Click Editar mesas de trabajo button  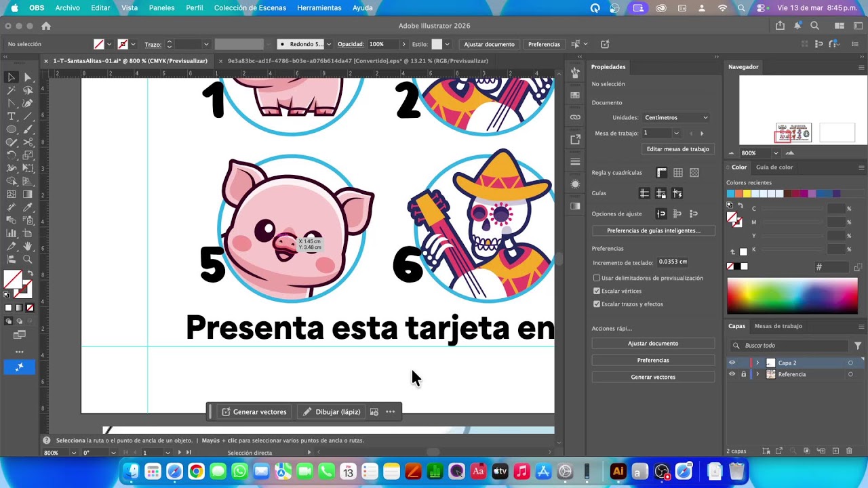[677, 149]
